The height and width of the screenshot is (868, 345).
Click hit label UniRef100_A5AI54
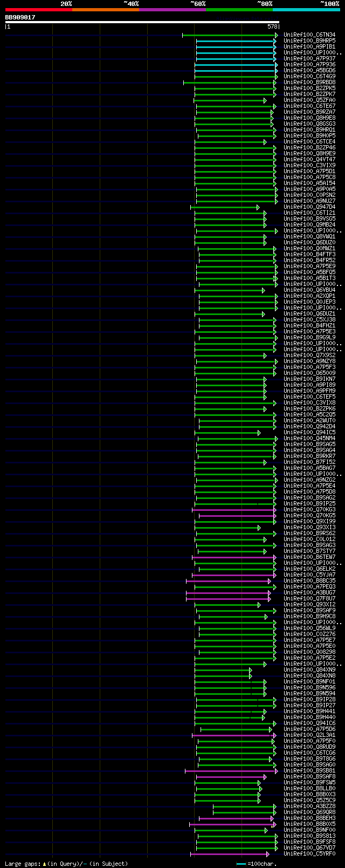pyautogui.click(x=309, y=183)
